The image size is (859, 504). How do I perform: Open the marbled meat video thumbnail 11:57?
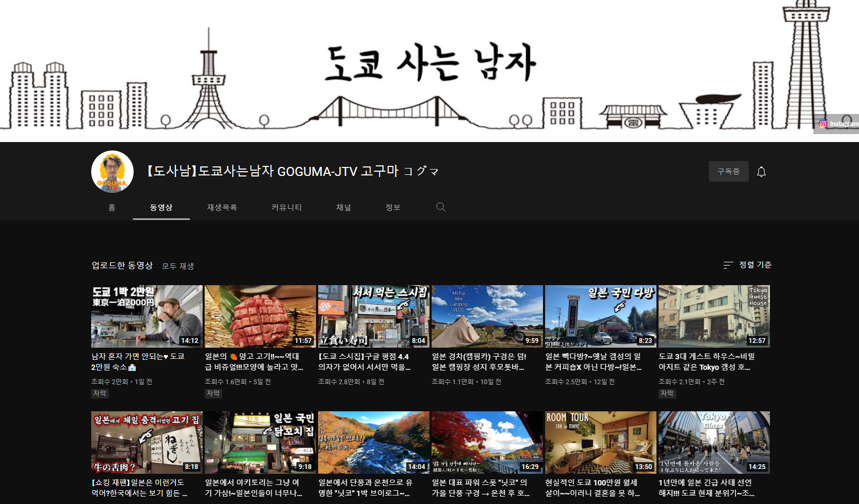point(260,316)
